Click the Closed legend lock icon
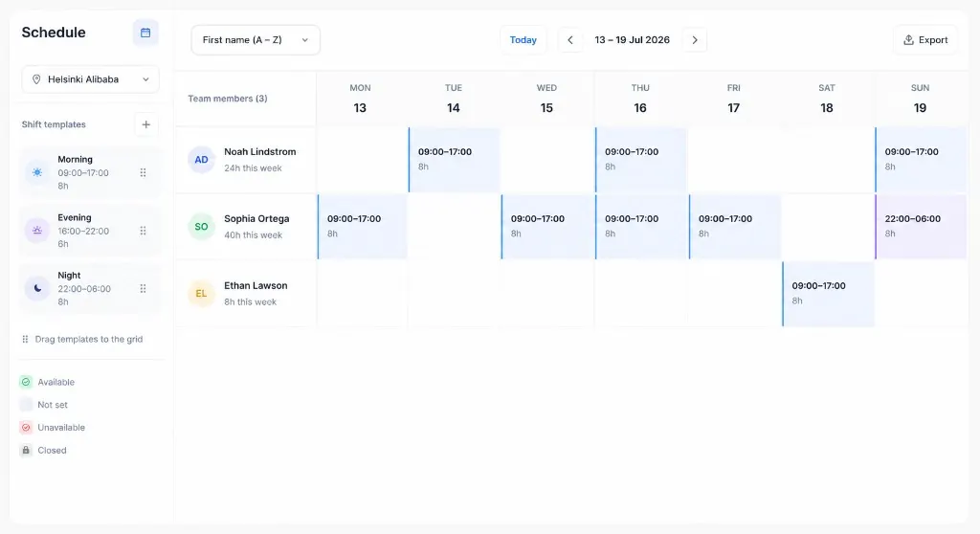The width and height of the screenshot is (980, 534). (x=26, y=450)
